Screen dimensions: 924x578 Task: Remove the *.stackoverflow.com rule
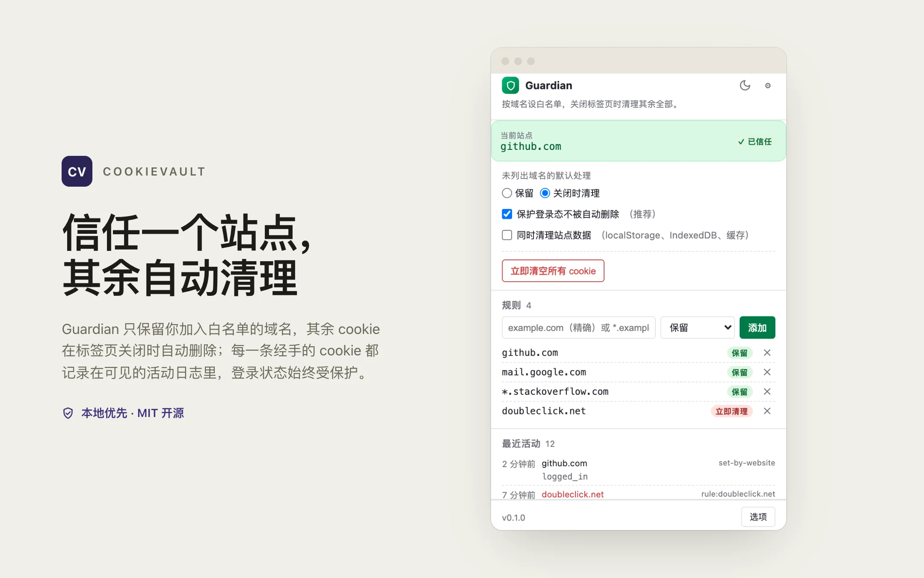[x=767, y=391]
